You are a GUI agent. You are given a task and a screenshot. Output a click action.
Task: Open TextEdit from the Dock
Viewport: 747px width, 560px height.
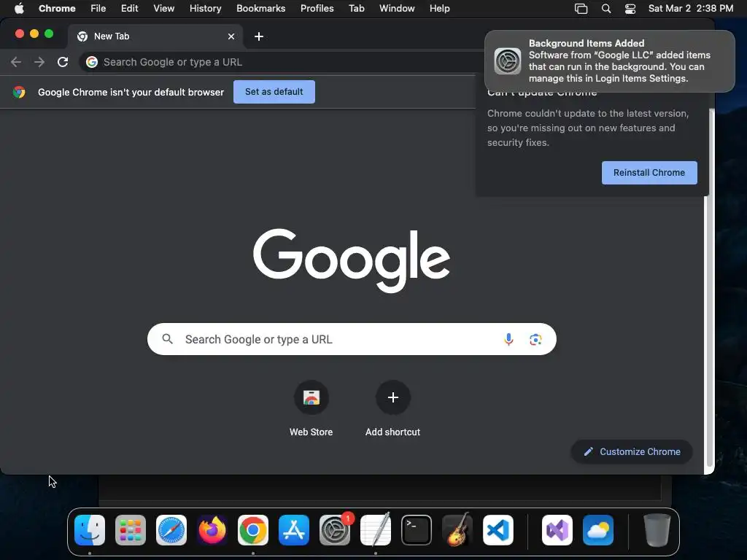point(376,530)
